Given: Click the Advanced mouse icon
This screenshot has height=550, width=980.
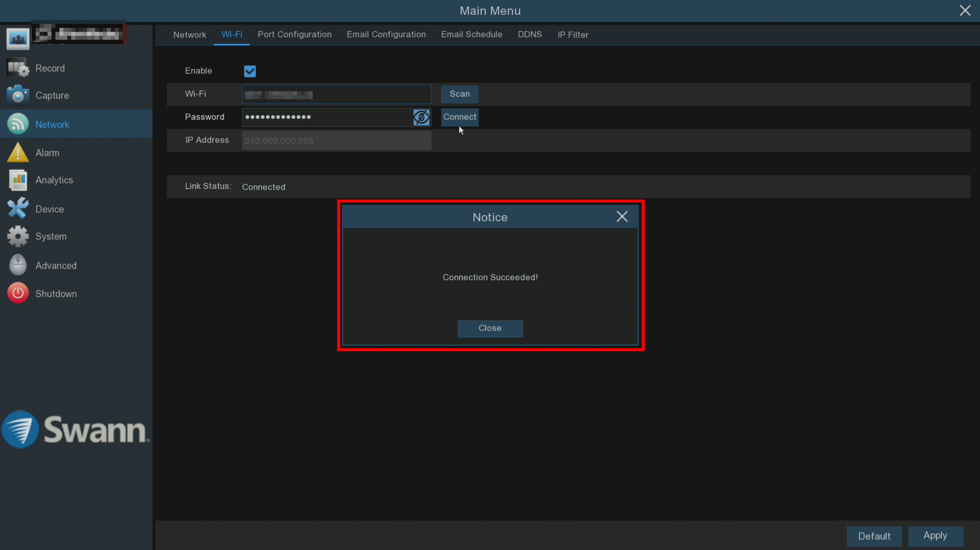Looking at the screenshot, I should click(18, 265).
